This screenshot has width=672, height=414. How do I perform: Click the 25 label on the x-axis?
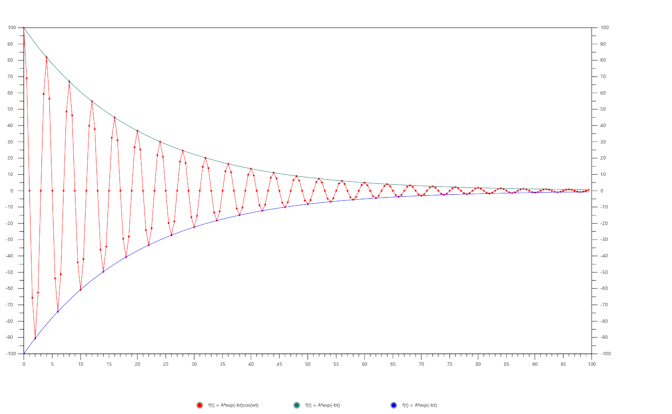pos(166,364)
